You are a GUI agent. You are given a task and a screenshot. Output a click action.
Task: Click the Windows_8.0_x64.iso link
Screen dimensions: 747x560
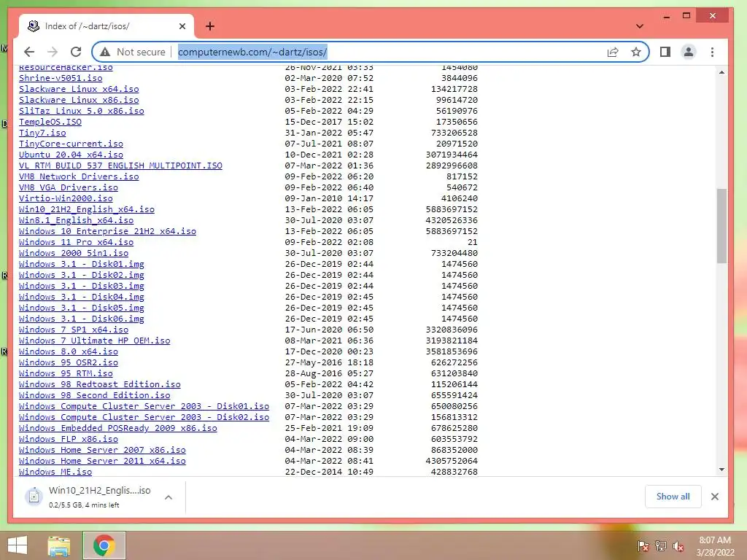click(x=69, y=352)
